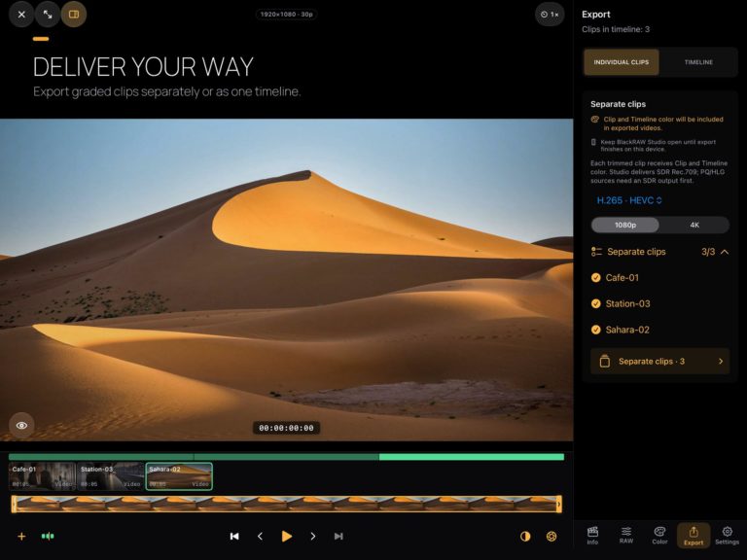Image resolution: width=747 pixels, height=560 pixels.
Task: Click the left trim handle of filmstrip
Action: click(14, 504)
